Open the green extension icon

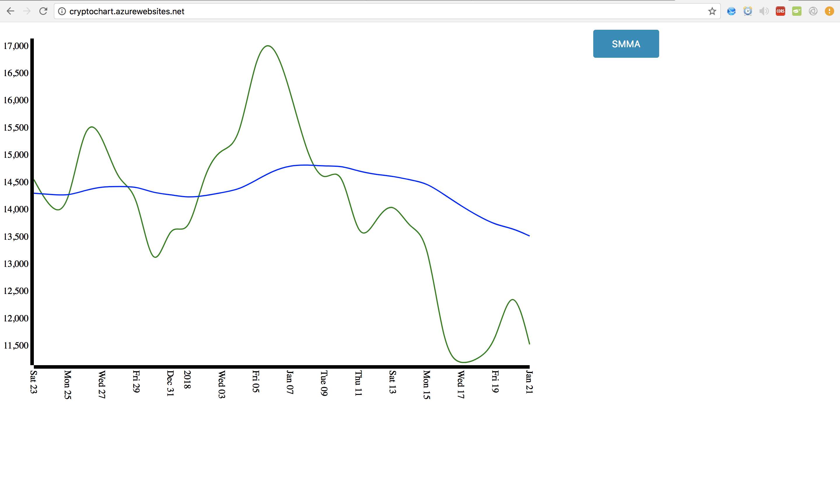(797, 11)
